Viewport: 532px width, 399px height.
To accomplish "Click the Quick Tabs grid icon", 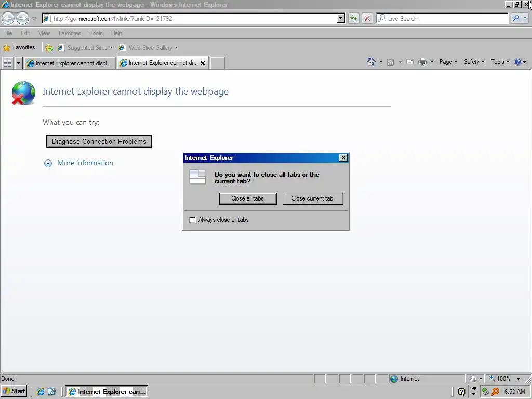I will [7, 63].
